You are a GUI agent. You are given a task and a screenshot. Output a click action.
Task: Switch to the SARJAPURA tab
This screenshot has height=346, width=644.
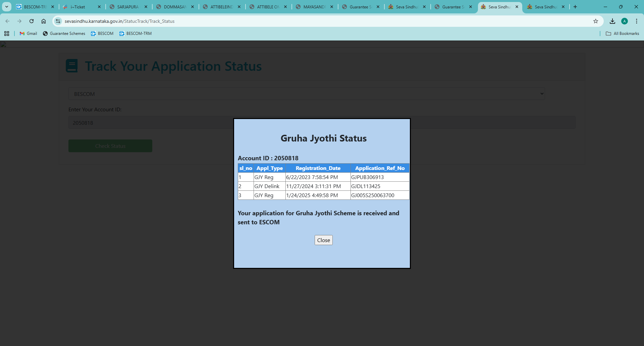(127, 7)
